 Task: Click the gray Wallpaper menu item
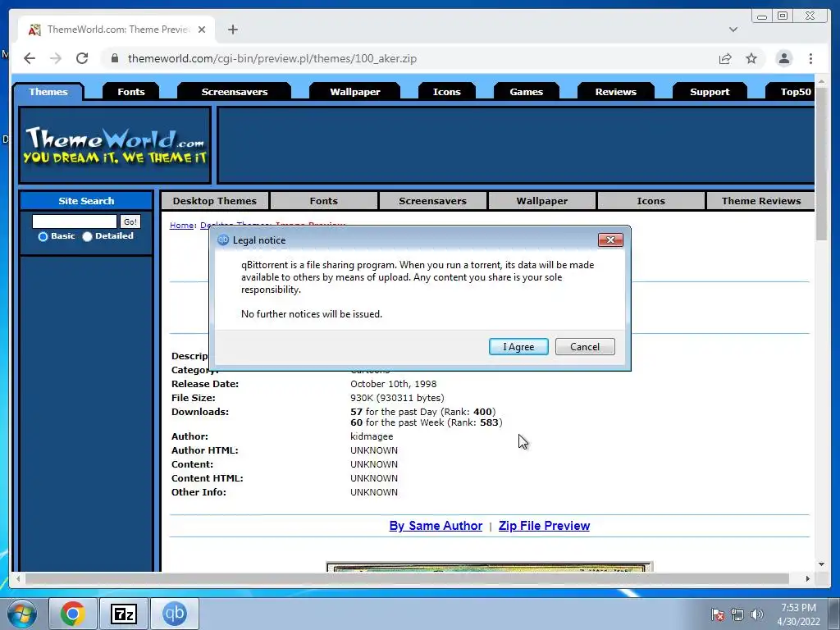[542, 201]
